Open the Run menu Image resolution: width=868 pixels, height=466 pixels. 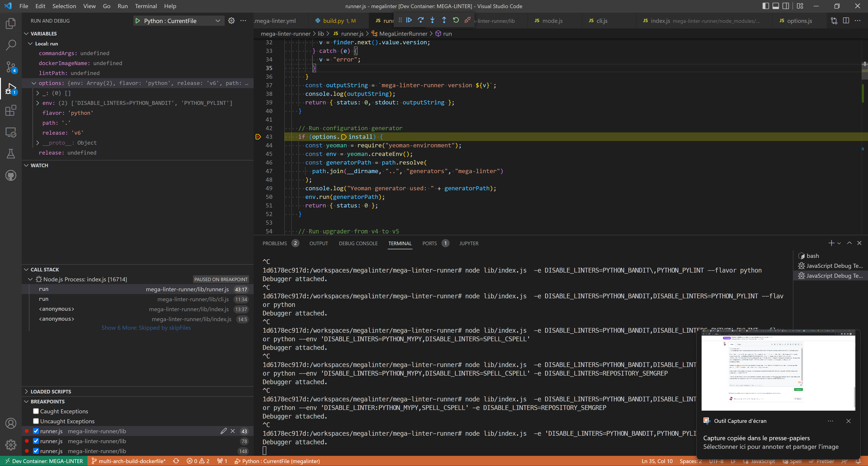123,6
